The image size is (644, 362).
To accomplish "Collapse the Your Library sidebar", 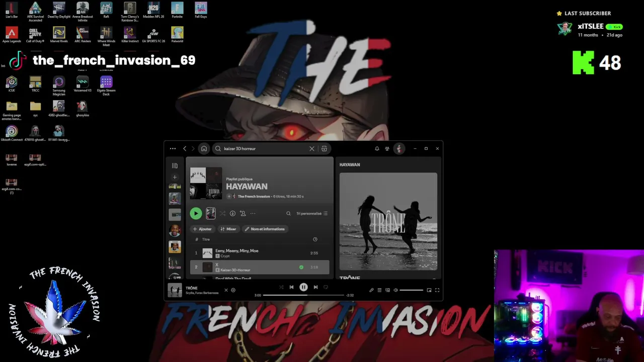I will pos(175,165).
